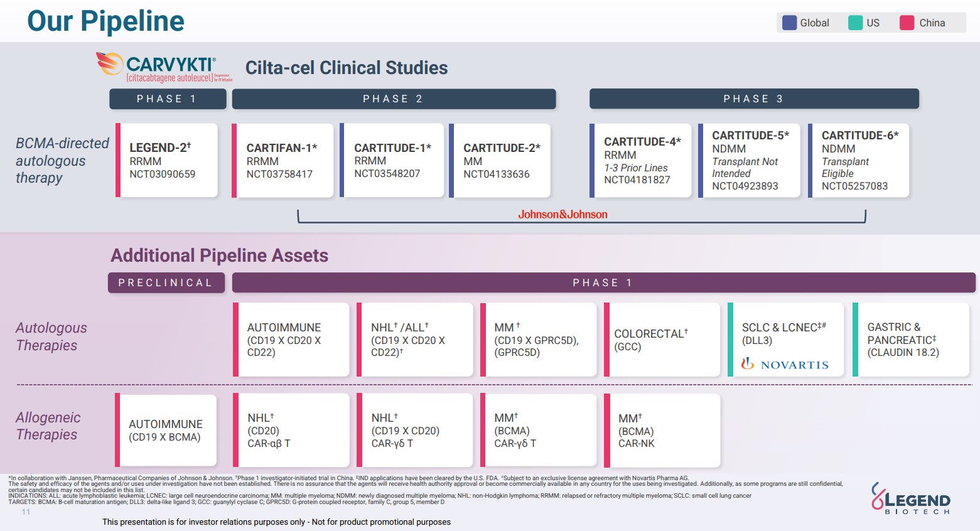
Task: Click the PHASE 3 header bar
Action: click(754, 99)
